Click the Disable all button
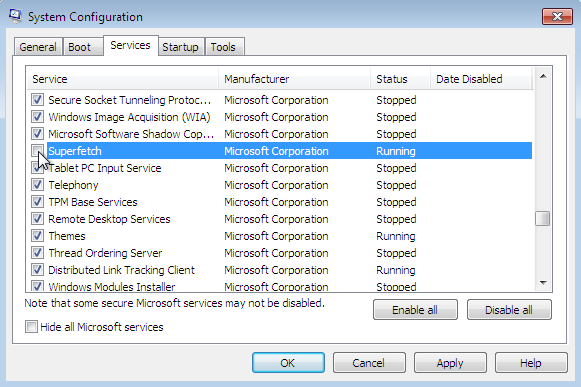Image resolution: width=581 pixels, height=387 pixels. tap(509, 310)
